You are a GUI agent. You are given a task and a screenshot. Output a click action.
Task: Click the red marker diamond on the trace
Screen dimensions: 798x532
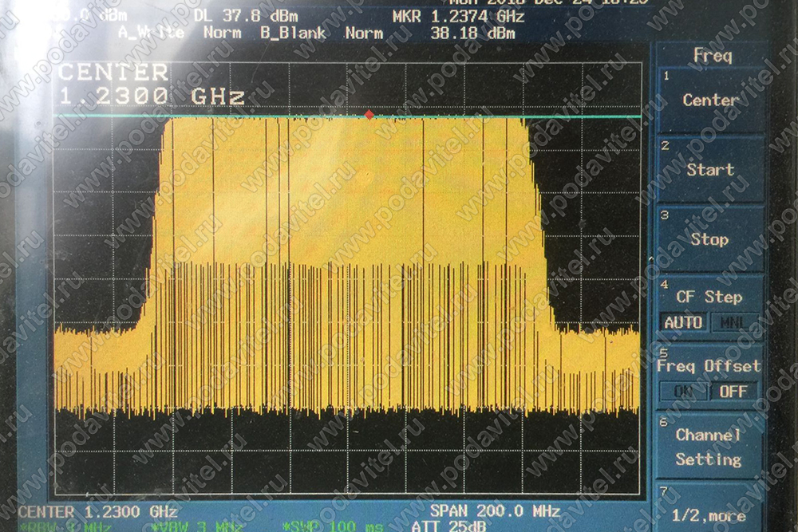(369, 115)
